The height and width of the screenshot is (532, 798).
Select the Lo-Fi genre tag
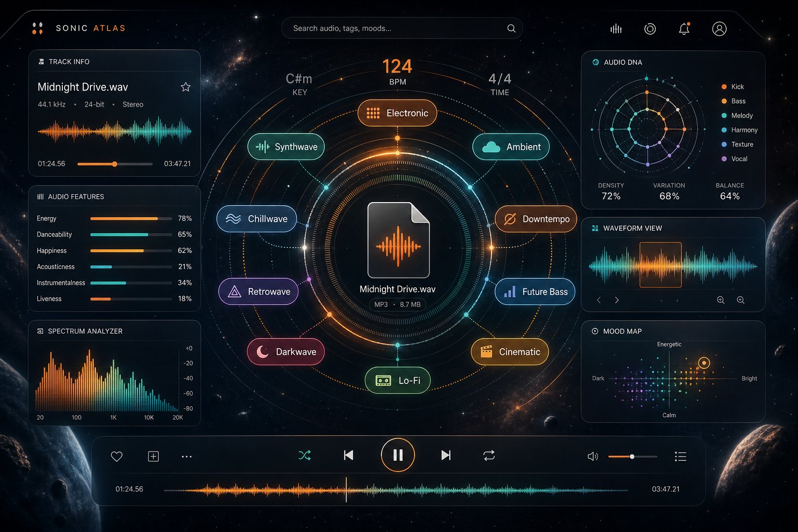[x=397, y=380]
